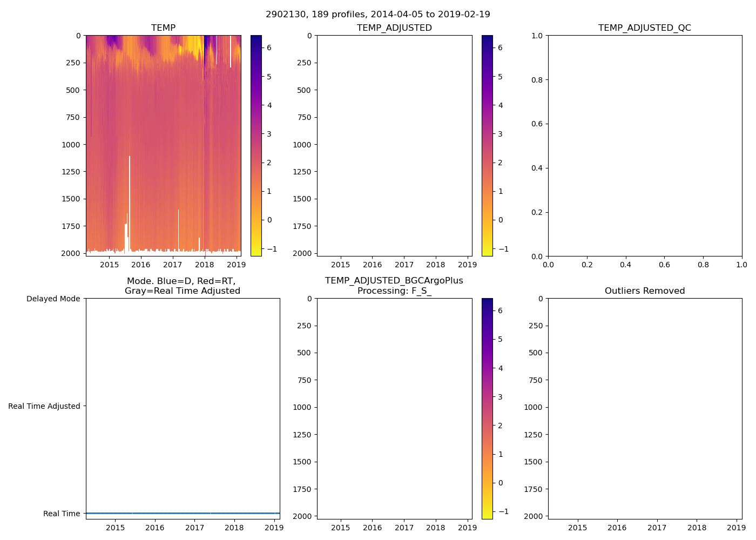
Task: Click the colorbar beside the TEMP heatmap
Action: (256, 146)
